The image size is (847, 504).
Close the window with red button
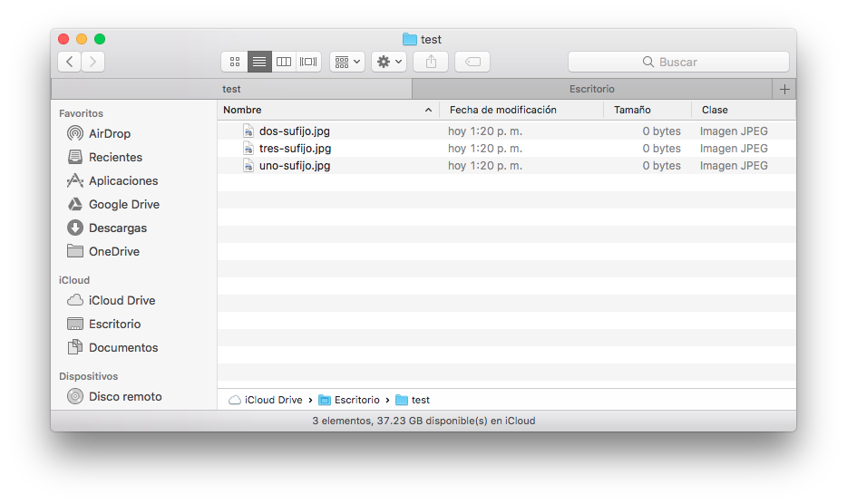pyautogui.click(x=63, y=39)
